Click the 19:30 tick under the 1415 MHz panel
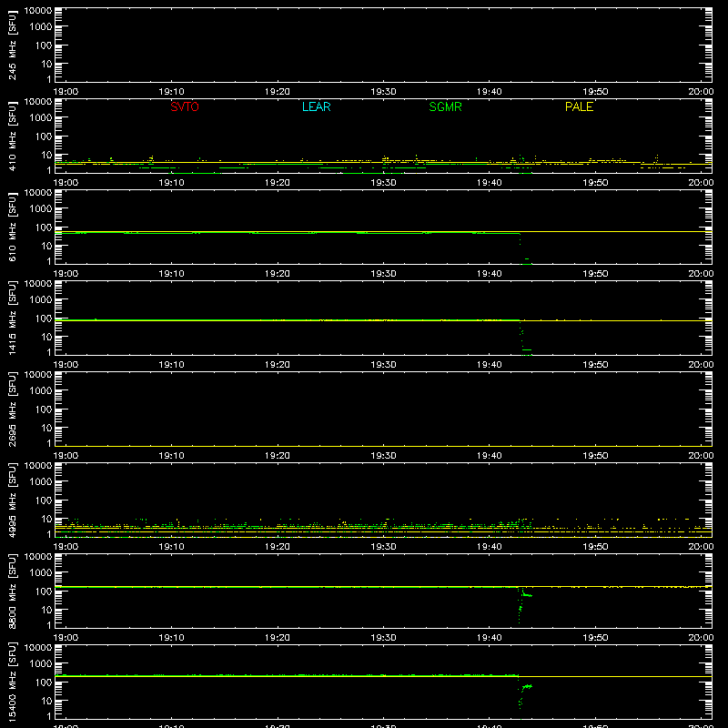 383,365
